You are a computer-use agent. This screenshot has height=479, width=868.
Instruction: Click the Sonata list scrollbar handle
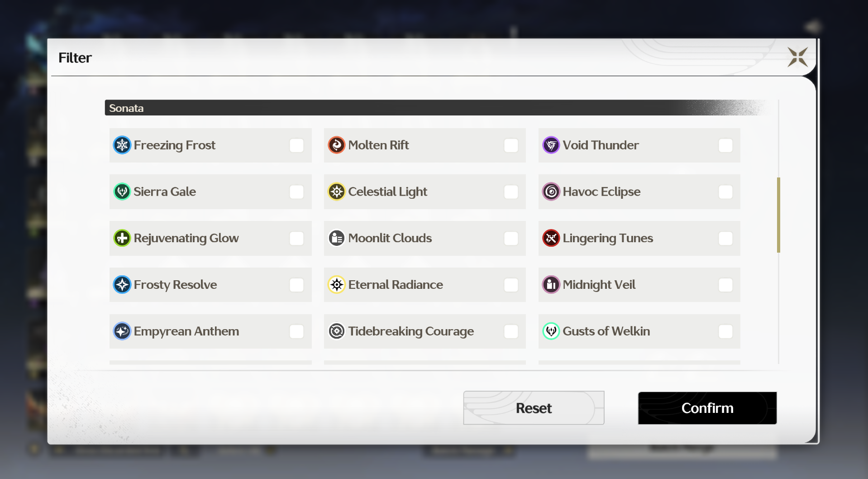click(x=778, y=215)
